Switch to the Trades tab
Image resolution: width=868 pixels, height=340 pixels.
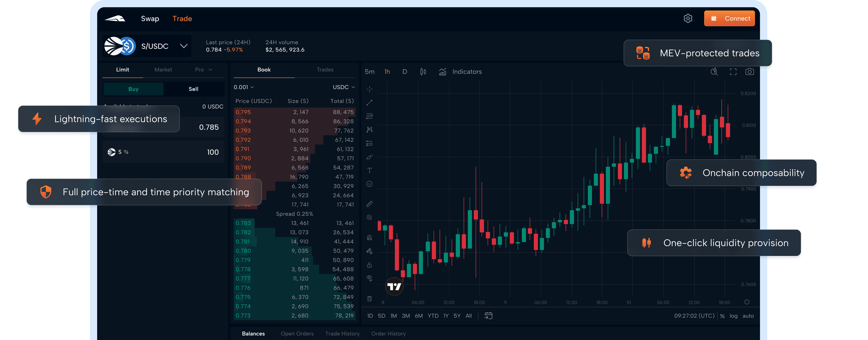(325, 70)
